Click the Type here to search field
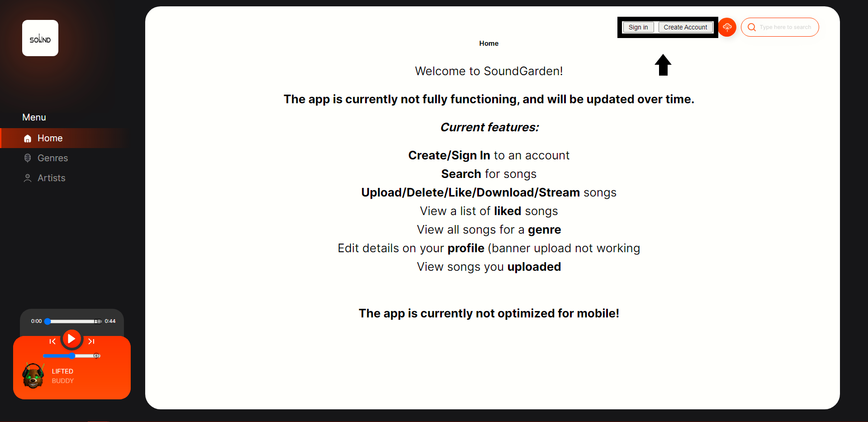This screenshot has height=422, width=868. click(x=786, y=27)
